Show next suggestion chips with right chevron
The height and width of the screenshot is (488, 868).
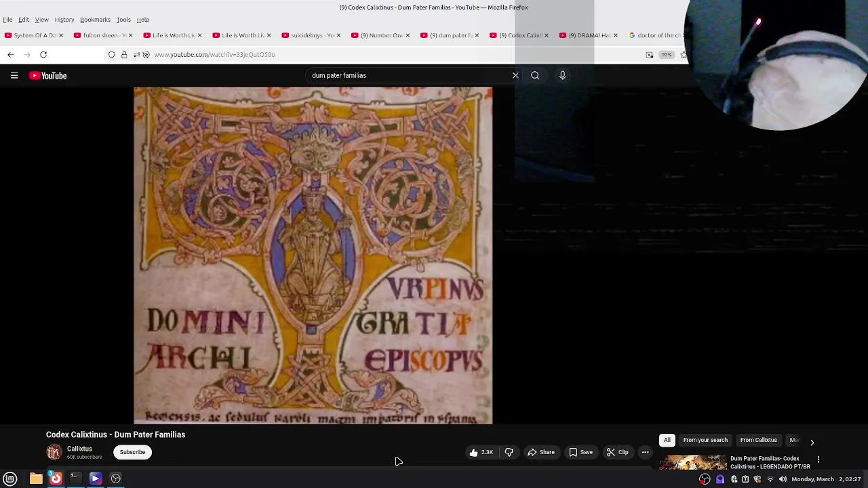tap(812, 442)
